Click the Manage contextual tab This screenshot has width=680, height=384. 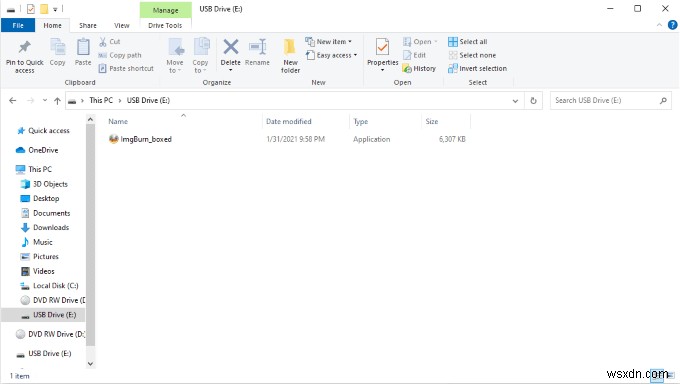(x=165, y=10)
